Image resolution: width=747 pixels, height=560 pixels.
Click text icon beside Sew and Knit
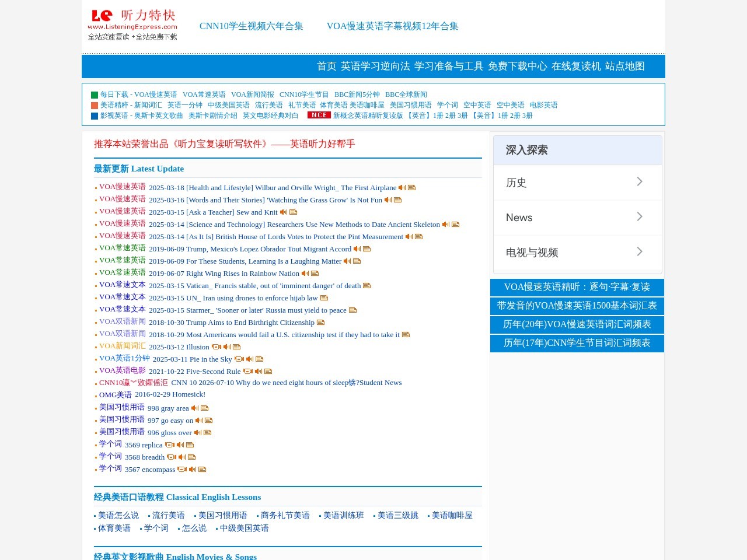click(x=293, y=212)
